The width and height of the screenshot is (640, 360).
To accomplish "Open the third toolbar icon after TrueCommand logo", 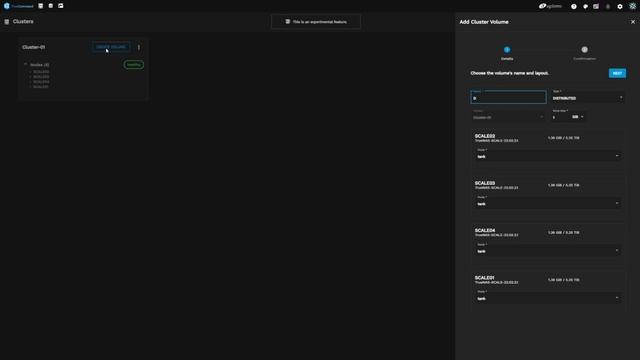I will 60,6.
